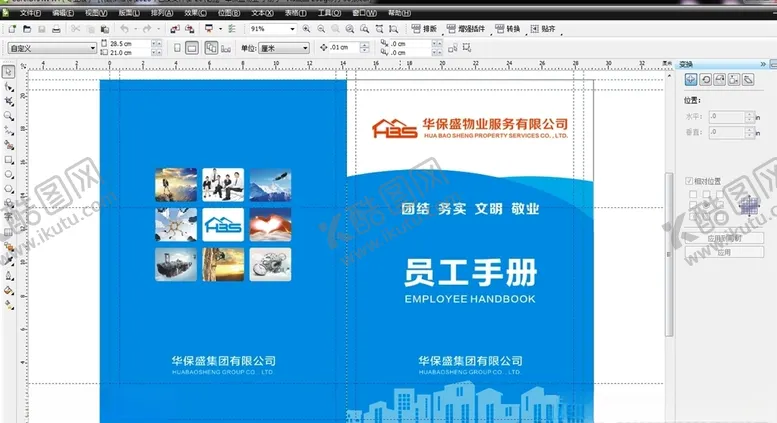Click the 转换 toolbar button
The height and width of the screenshot is (423, 777).
point(508,29)
